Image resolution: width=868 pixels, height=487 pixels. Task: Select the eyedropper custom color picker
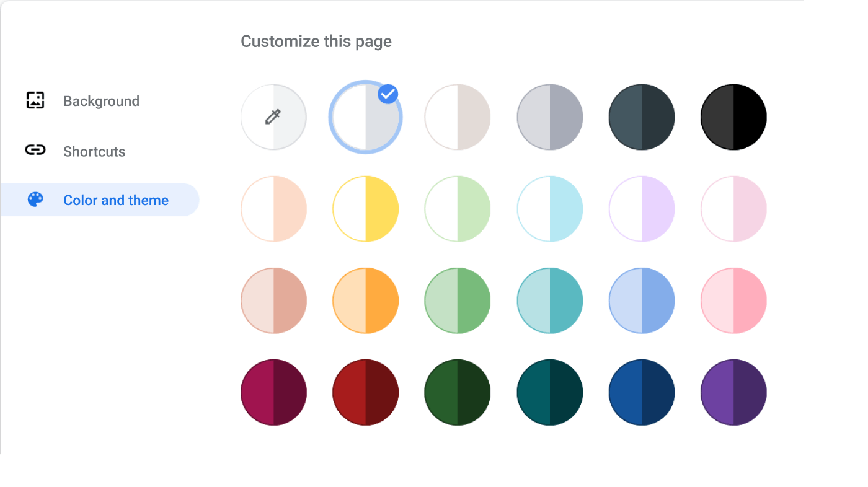[x=273, y=116]
